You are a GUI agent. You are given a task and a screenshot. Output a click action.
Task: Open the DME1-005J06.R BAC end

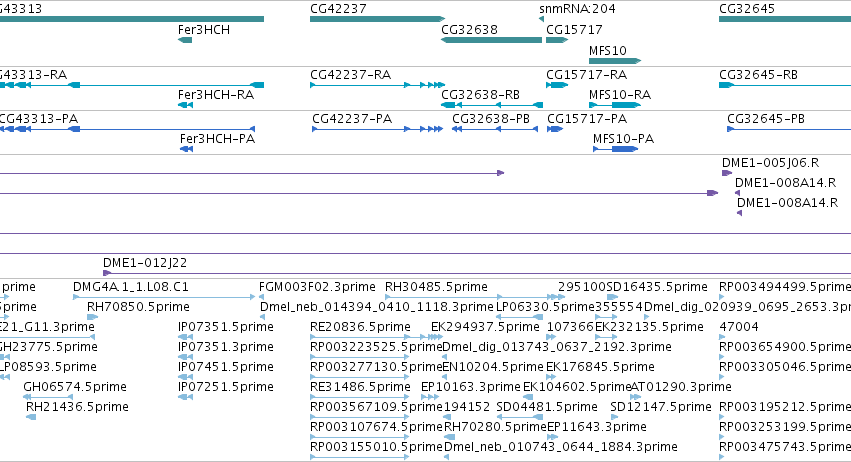click(x=727, y=173)
